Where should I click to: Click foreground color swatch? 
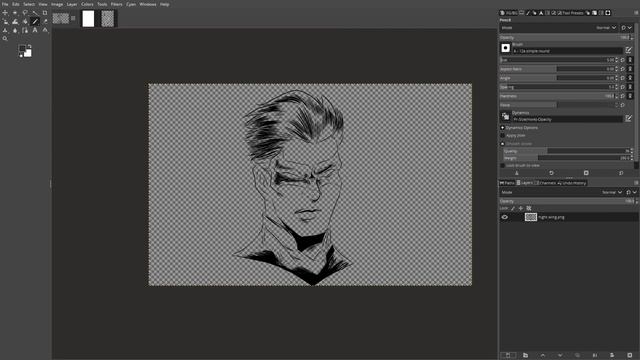click(22, 49)
